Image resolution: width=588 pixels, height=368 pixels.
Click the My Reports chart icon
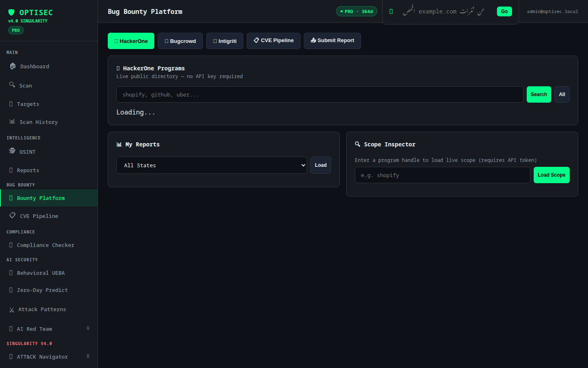[x=119, y=144]
